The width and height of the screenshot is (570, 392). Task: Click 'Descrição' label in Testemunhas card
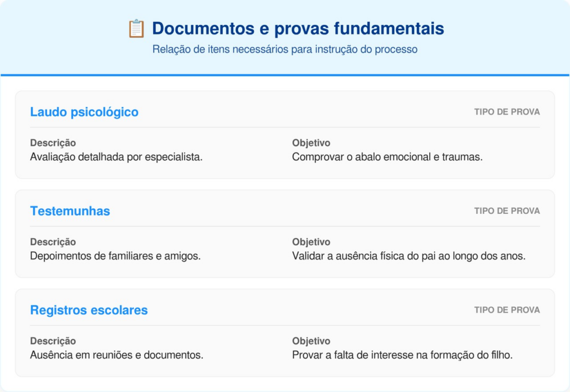tap(53, 242)
